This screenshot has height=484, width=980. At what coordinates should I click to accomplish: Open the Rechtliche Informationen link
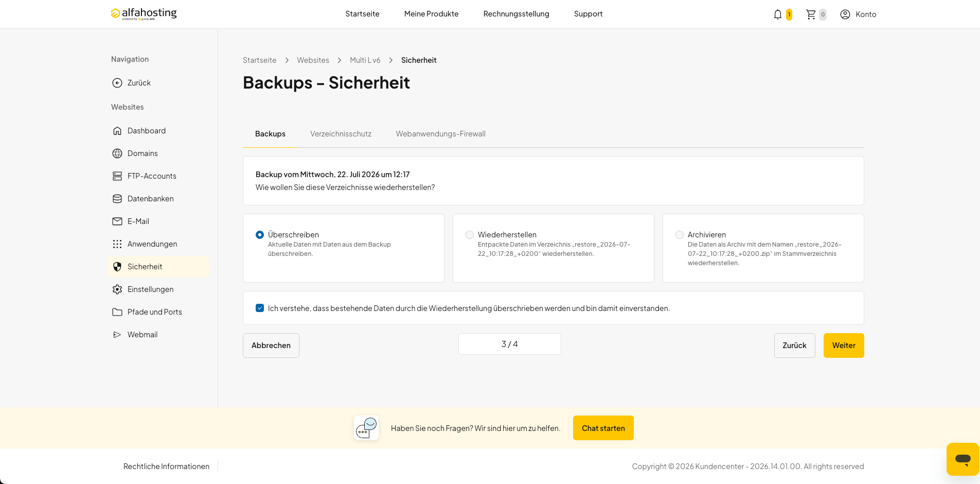(x=166, y=466)
